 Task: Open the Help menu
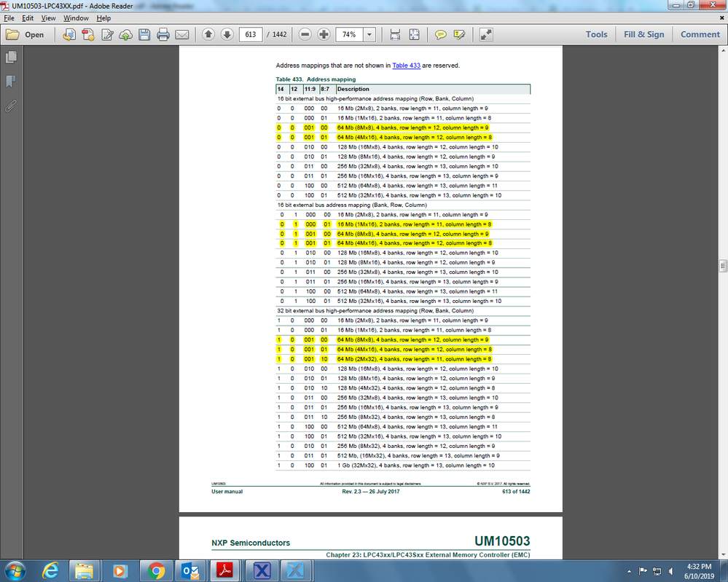(103, 18)
